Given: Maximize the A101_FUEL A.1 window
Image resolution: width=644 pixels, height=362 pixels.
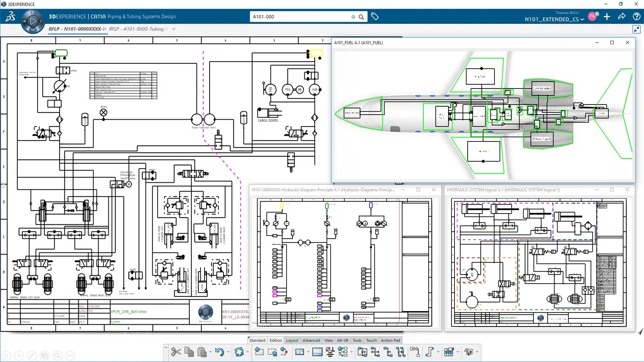Looking at the screenshot, I should pos(612,43).
